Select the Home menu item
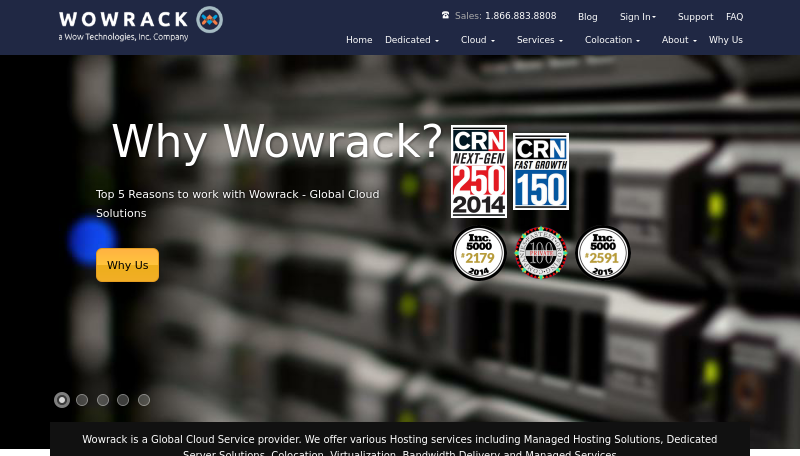This screenshot has height=456, width=800. [359, 40]
